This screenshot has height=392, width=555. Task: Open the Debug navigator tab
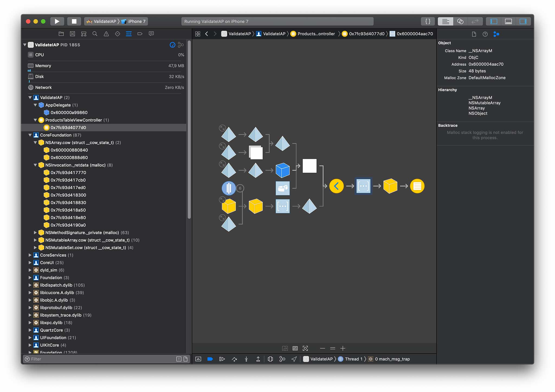click(129, 34)
